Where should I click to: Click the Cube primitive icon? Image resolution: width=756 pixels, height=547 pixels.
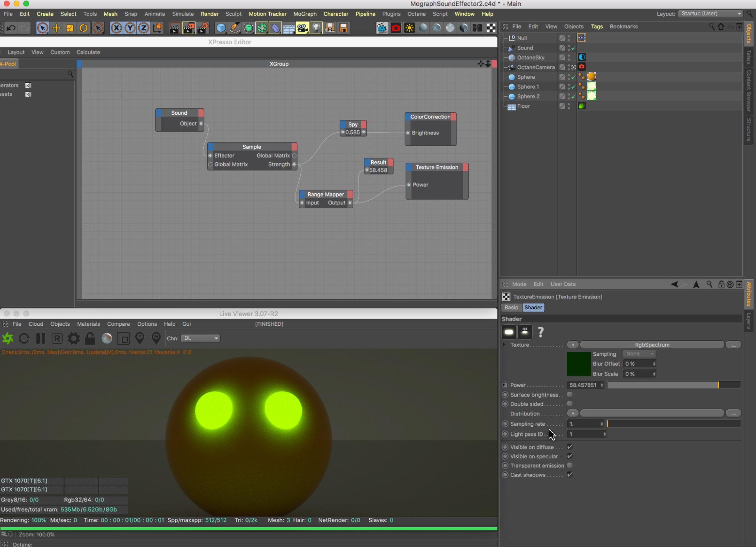[x=221, y=28]
